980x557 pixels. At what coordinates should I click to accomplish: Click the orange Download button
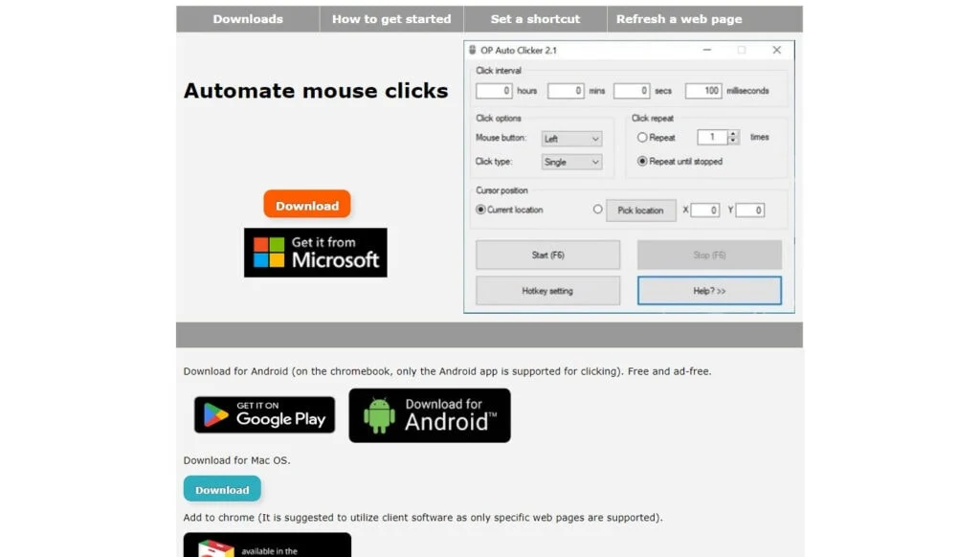pyautogui.click(x=307, y=205)
